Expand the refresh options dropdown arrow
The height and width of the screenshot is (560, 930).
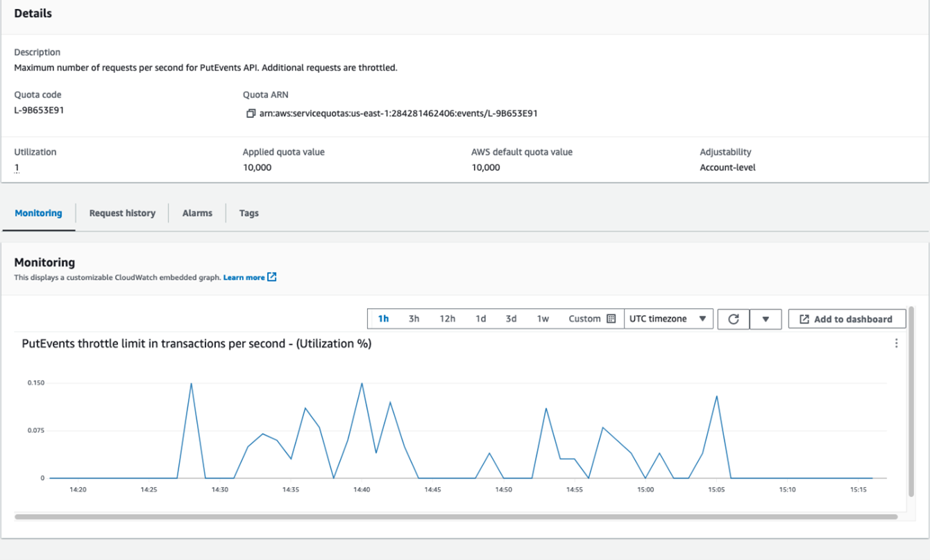tap(768, 319)
